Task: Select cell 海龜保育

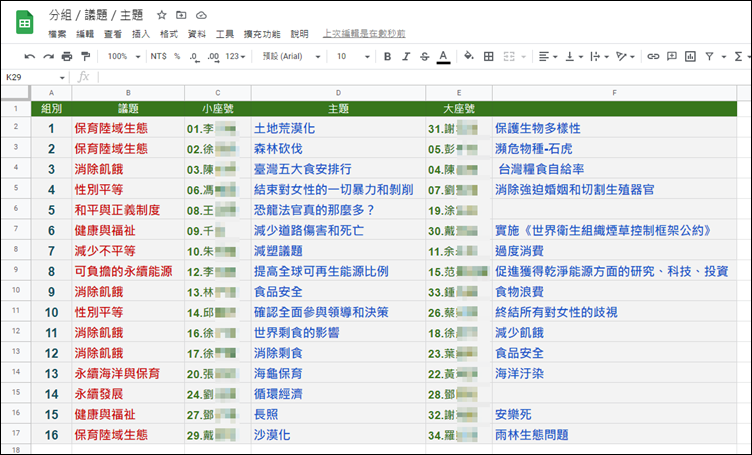Action: pyautogui.click(x=338, y=373)
